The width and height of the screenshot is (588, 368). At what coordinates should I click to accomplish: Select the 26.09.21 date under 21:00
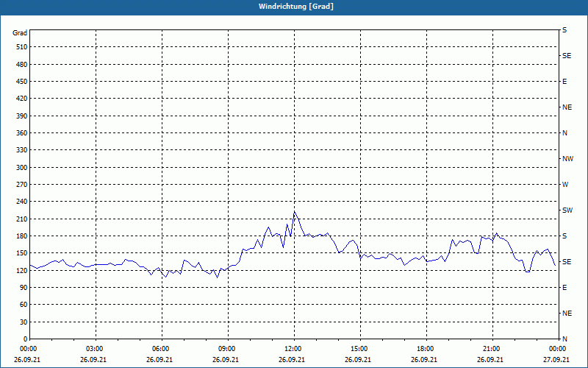[490, 360]
